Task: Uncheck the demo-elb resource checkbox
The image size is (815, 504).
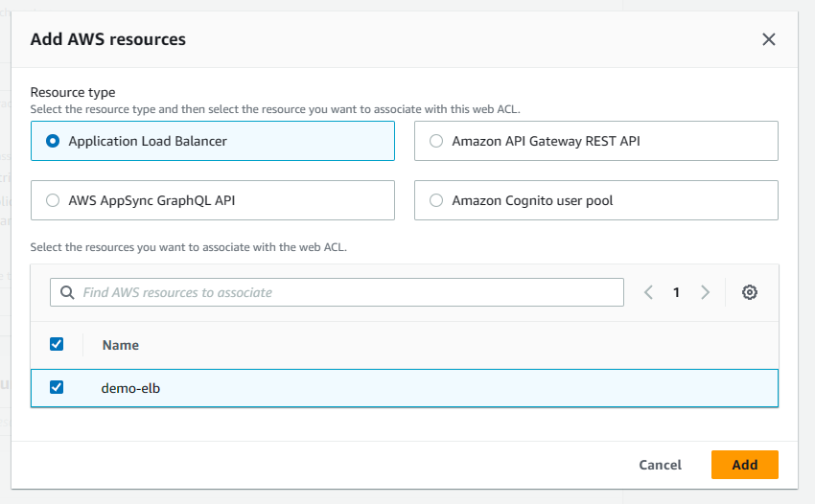Action: [x=57, y=387]
